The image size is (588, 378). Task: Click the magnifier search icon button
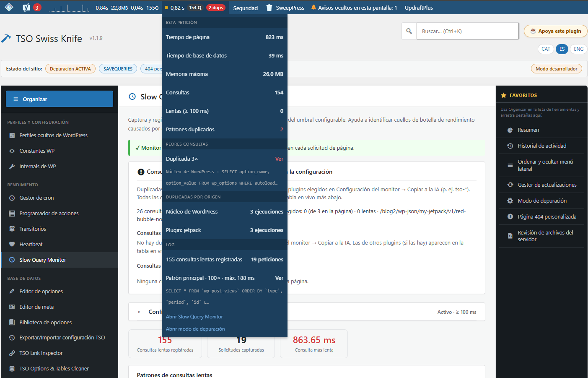[x=409, y=31]
